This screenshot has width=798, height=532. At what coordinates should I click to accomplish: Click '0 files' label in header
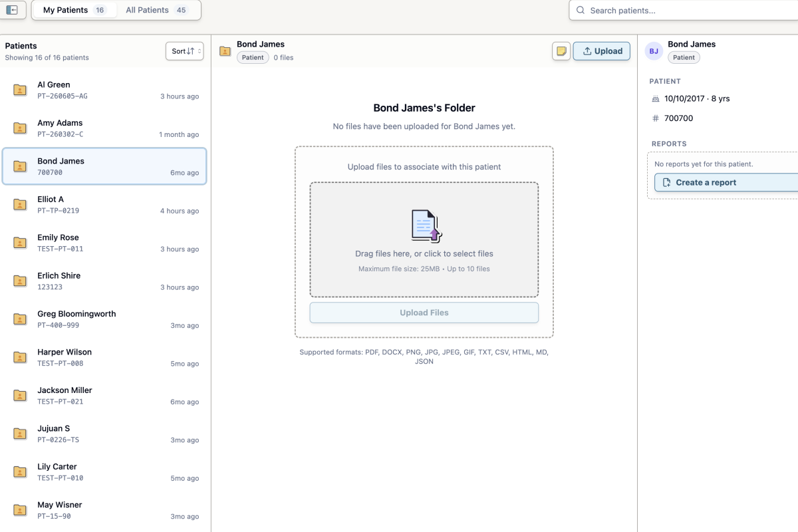(x=284, y=58)
